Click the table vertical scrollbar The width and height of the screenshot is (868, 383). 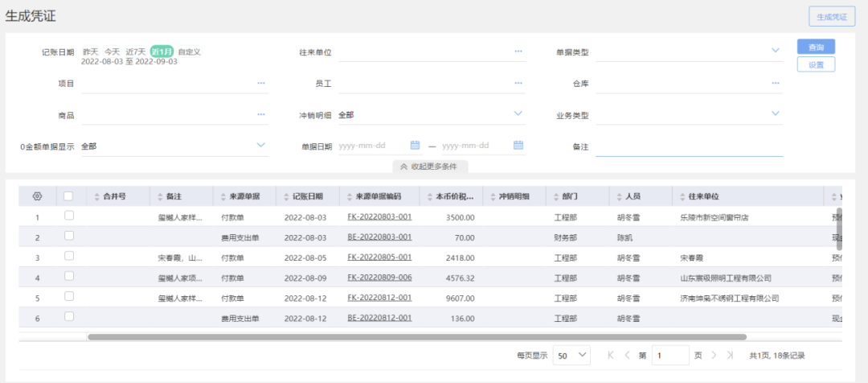pos(838,229)
